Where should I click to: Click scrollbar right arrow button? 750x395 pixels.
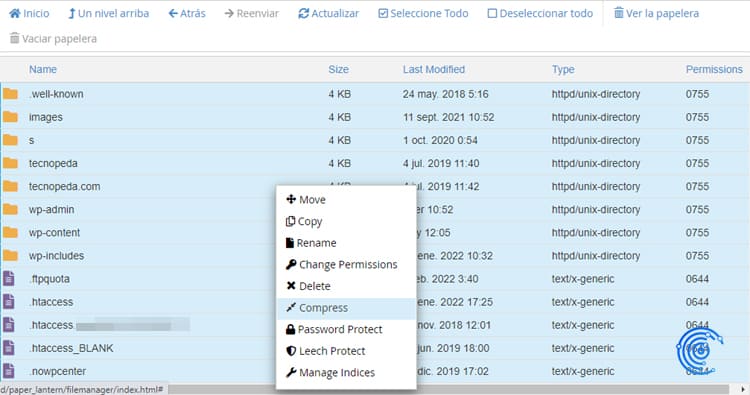tap(744, 390)
